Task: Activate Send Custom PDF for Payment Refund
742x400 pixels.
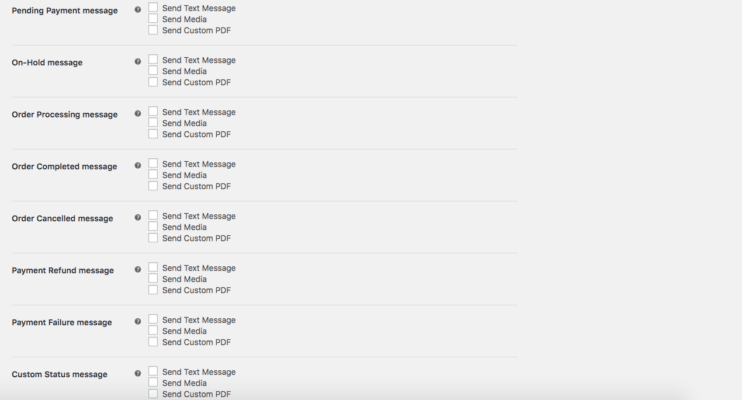Action: [x=153, y=290]
